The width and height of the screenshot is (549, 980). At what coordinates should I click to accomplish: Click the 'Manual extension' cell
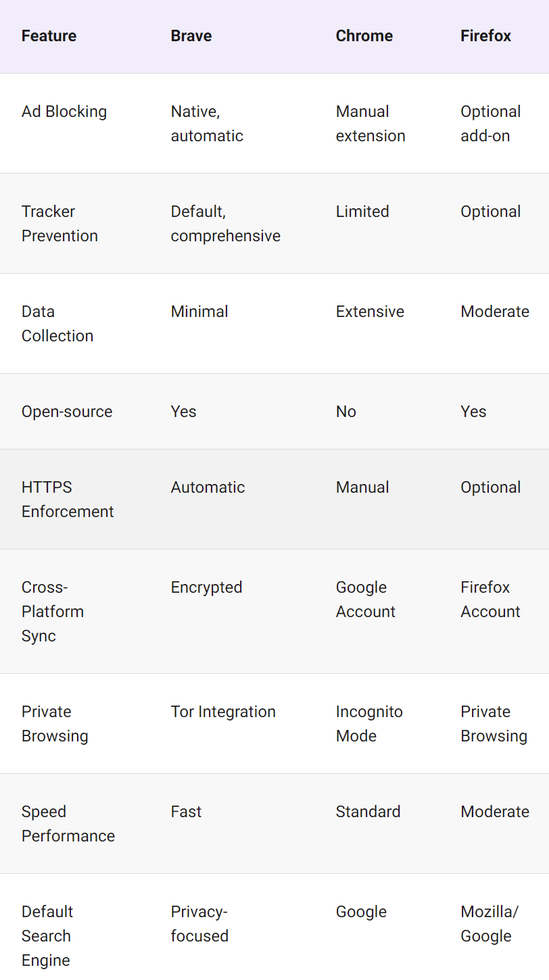[x=371, y=124]
